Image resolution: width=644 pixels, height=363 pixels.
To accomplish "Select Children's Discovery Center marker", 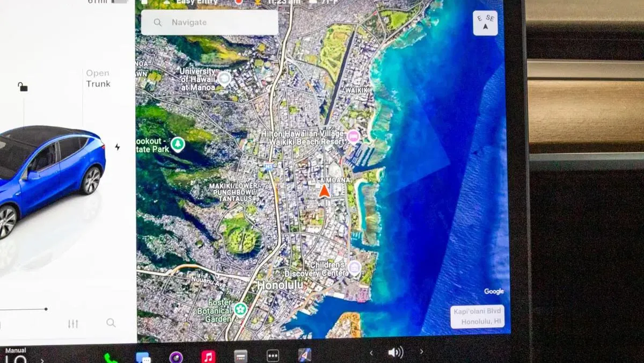I will pos(354,267).
